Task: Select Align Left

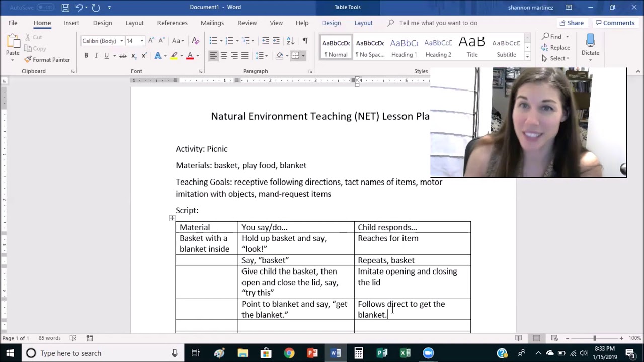Action: pos(213,56)
